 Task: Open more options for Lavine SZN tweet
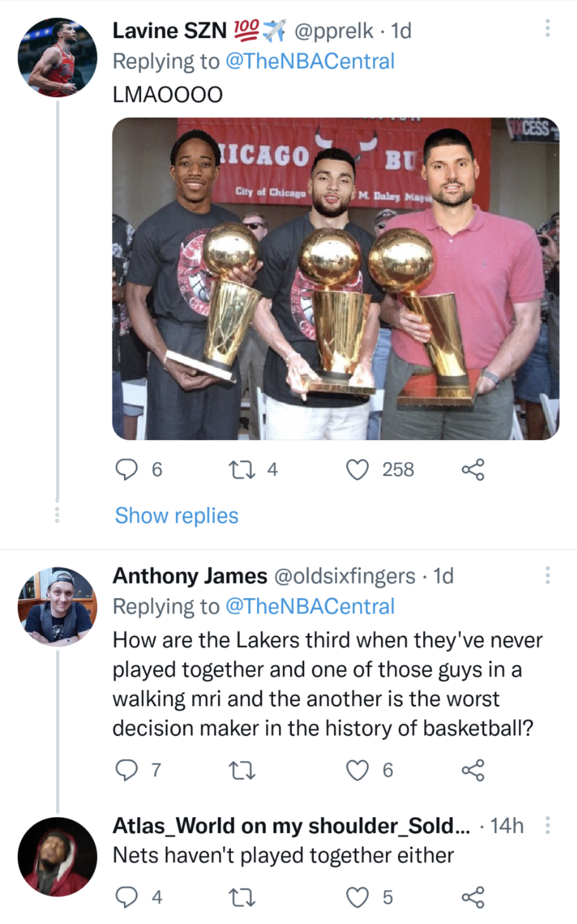point(547,28)
